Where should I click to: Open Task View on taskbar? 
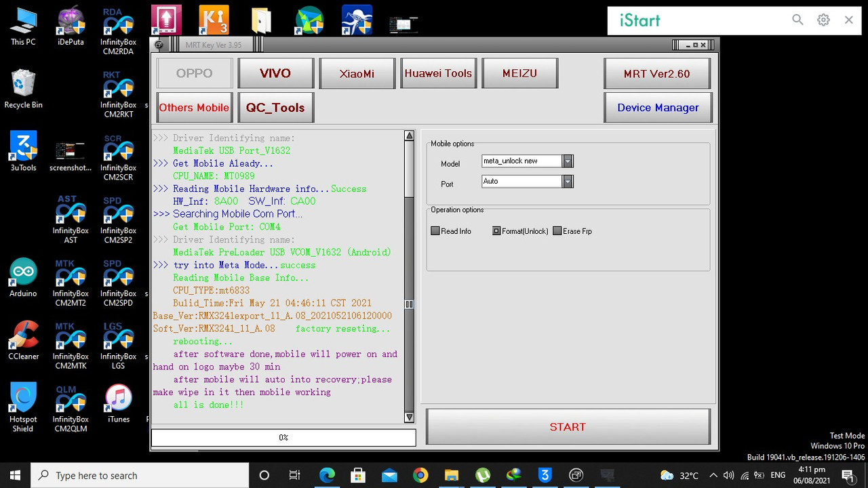coord(295,475)
